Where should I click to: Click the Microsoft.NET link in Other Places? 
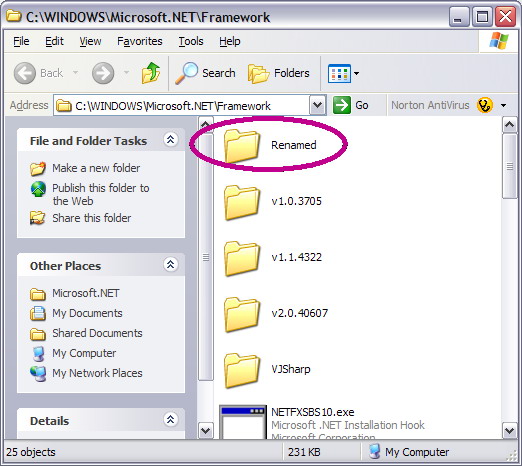[86, 293]
